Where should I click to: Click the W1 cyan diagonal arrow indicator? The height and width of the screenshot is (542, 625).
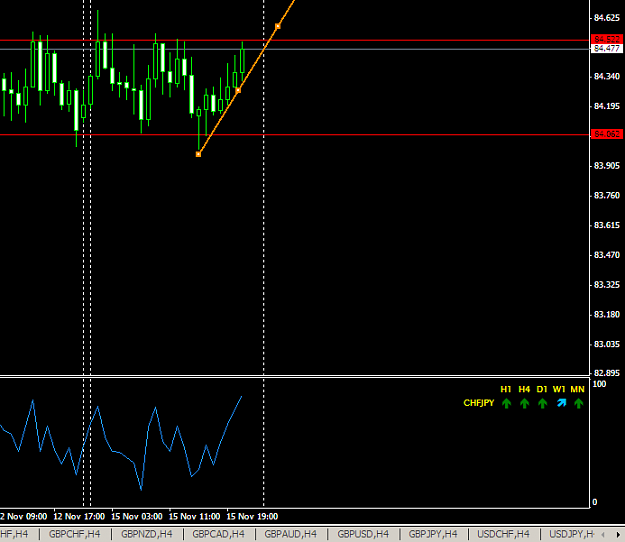(561, 403)
